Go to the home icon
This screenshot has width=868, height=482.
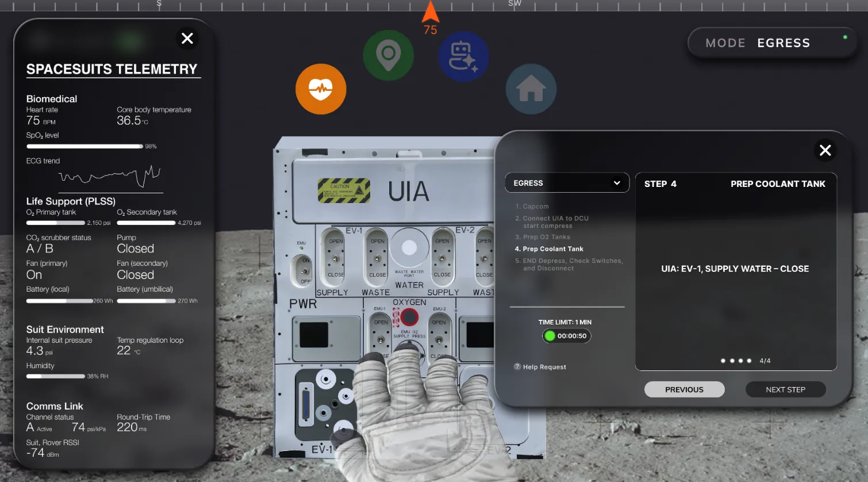click(531, 89)
